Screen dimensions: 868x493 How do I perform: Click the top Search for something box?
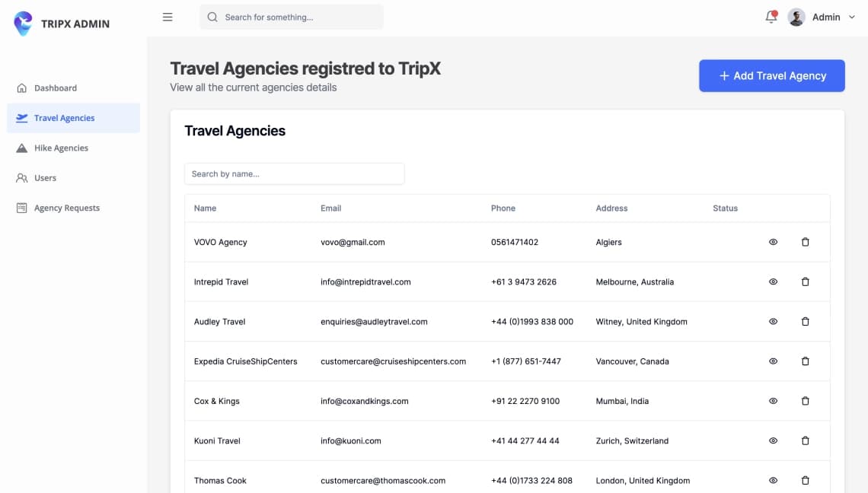(291, 17)
